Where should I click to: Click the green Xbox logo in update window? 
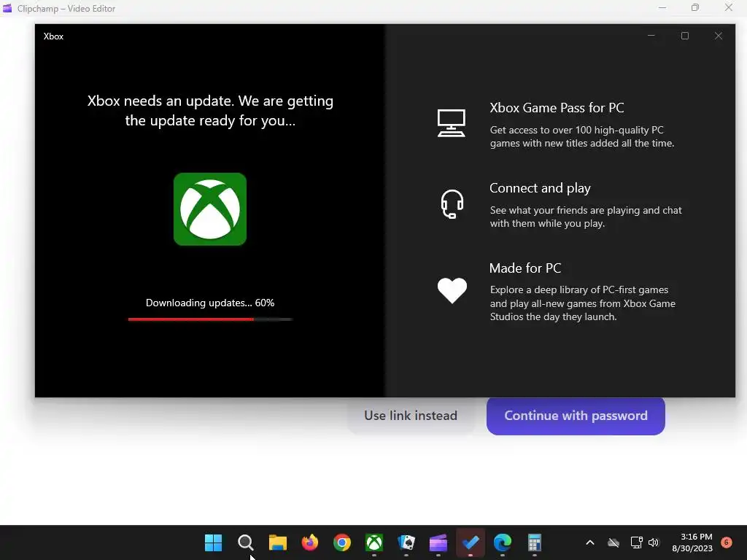(x=210, y=209)
